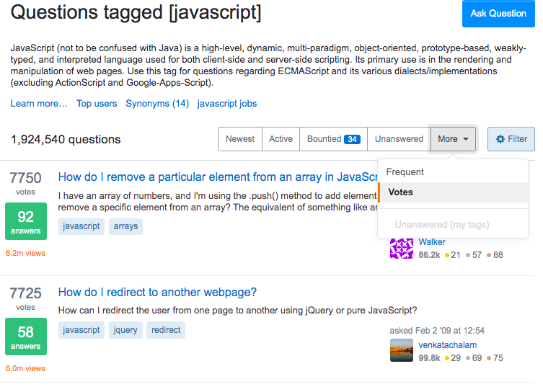Select the arrays tag
Screen dimensions: 543x392
click(125, 226)
